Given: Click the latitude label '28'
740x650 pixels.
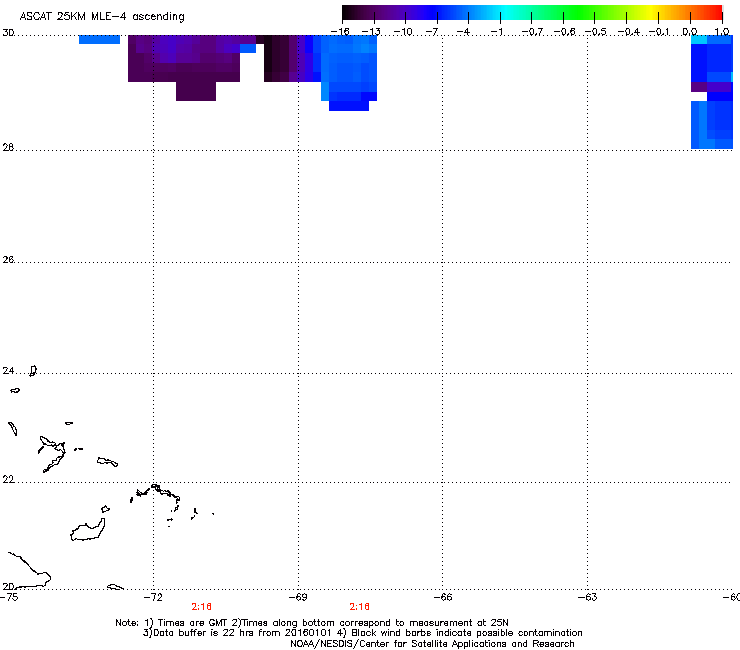Looking at the screenshot, I should tap(8, 147).
